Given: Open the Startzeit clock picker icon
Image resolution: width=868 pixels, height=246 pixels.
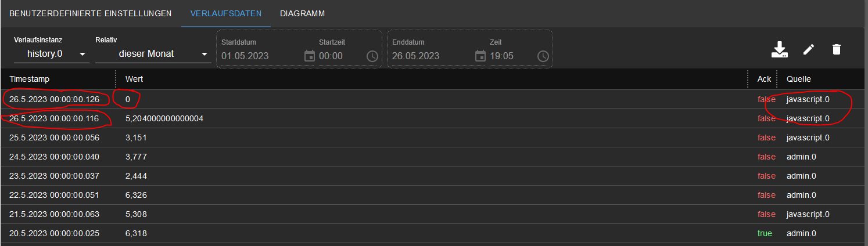Looking at the screenshot, I should point(372,56).
